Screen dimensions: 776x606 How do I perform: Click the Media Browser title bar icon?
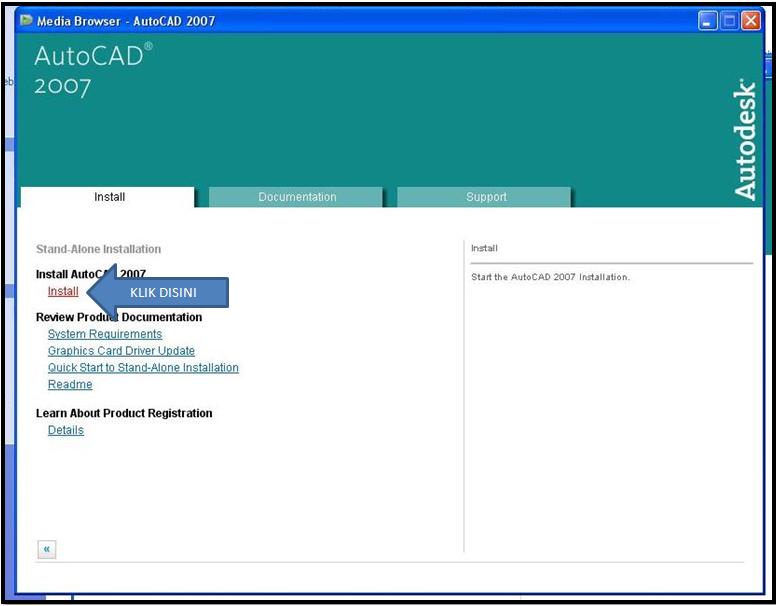coord(26,21)
